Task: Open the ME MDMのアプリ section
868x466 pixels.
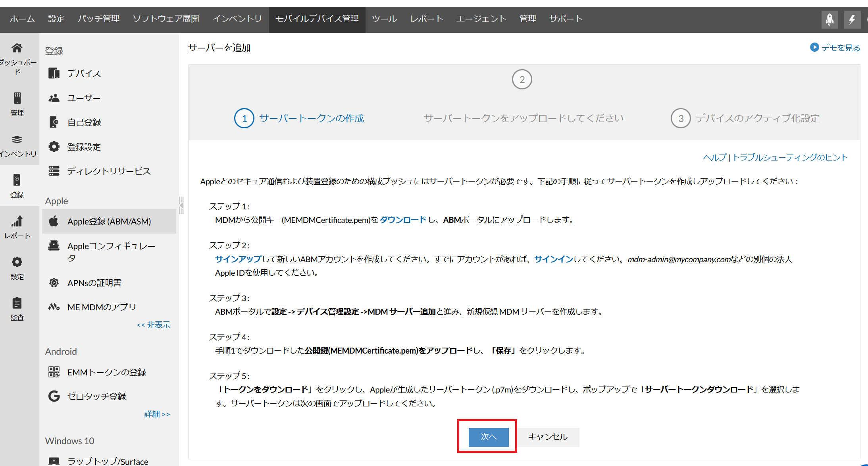Action: pyautogui.click(x=102, y=306)
